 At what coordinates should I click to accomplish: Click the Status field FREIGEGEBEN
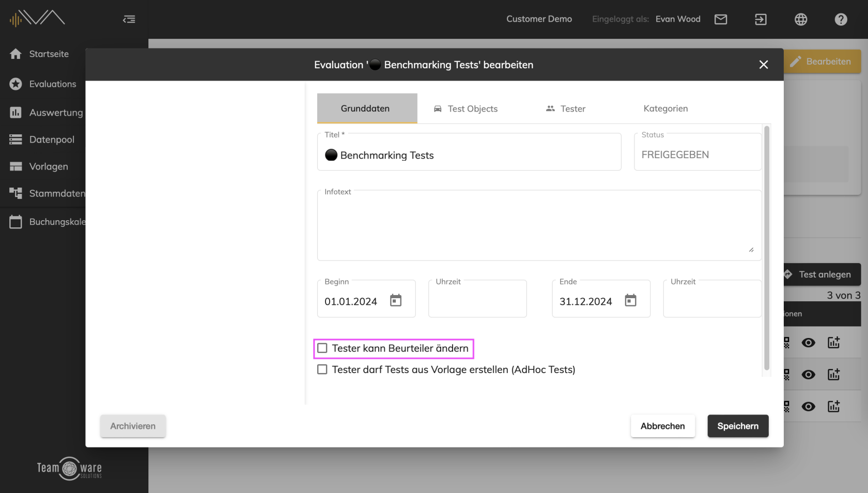(x=698, y=152)
